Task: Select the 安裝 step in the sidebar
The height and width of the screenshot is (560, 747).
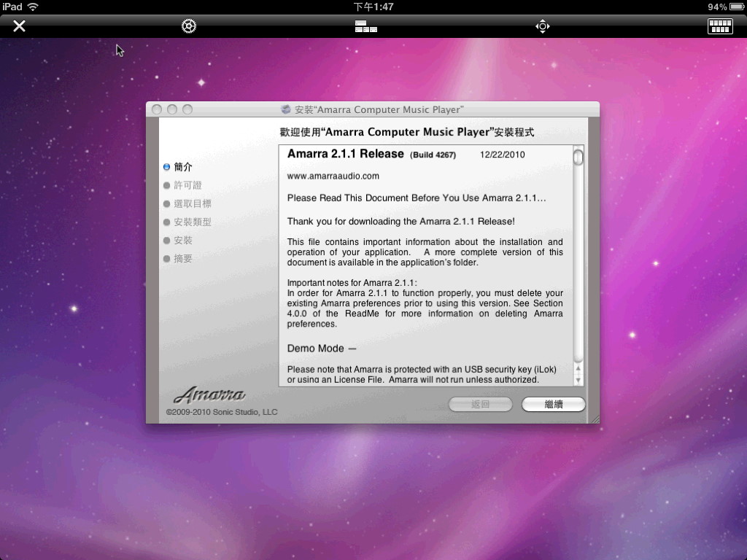Action: [178, 241]
